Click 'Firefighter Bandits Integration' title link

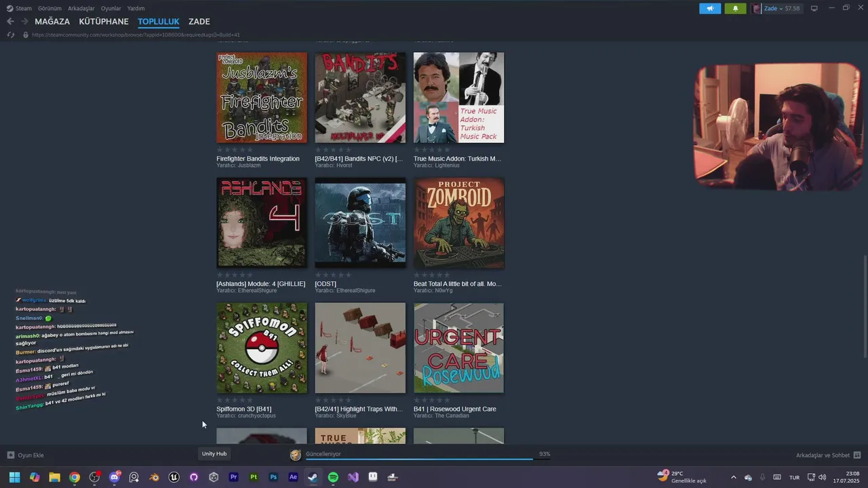tap(258, 159)
